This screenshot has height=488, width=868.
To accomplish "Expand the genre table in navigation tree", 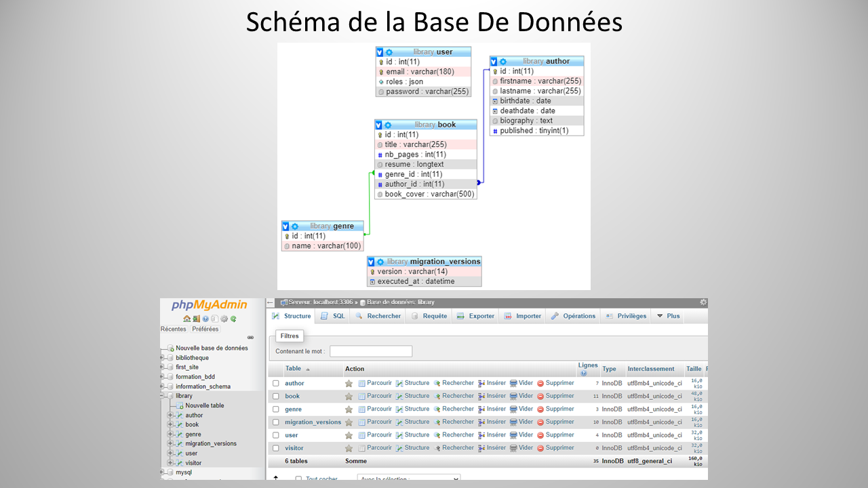I will pos(171,434).
